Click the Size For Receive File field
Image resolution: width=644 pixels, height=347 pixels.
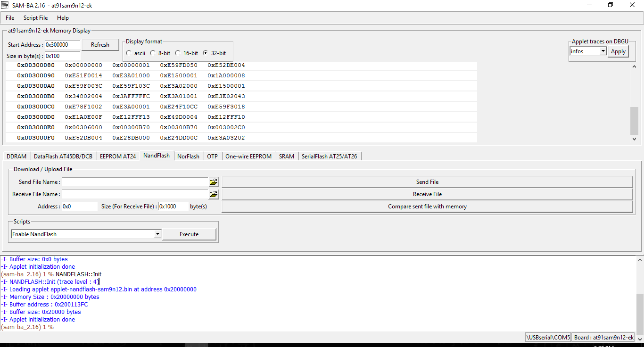(173, 207)
